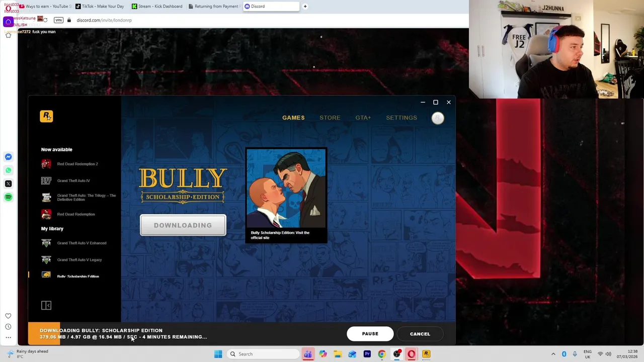Image resolution: width=644 pixels, height=362 pixels.
Task: Open Copilot from the taskbar
Action: click(x=323, y=354)
